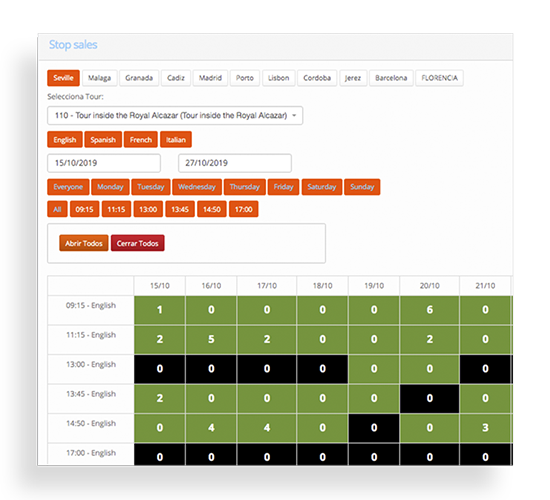Toggle the Sunday day filter

point(362,187)
